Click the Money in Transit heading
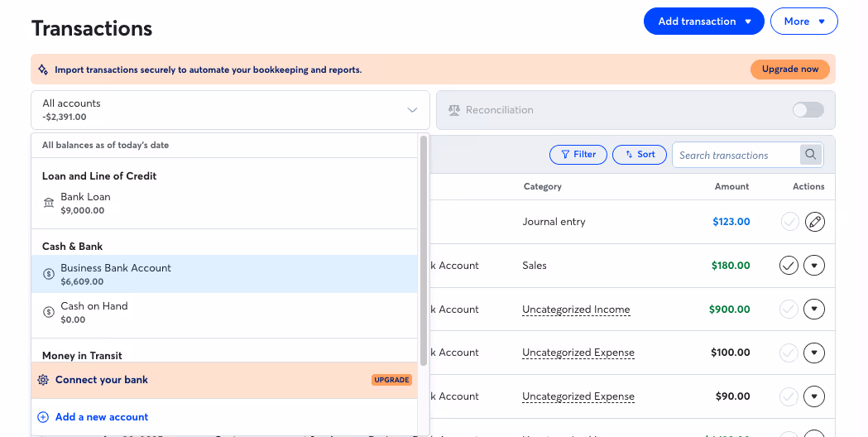 [82, 356]
